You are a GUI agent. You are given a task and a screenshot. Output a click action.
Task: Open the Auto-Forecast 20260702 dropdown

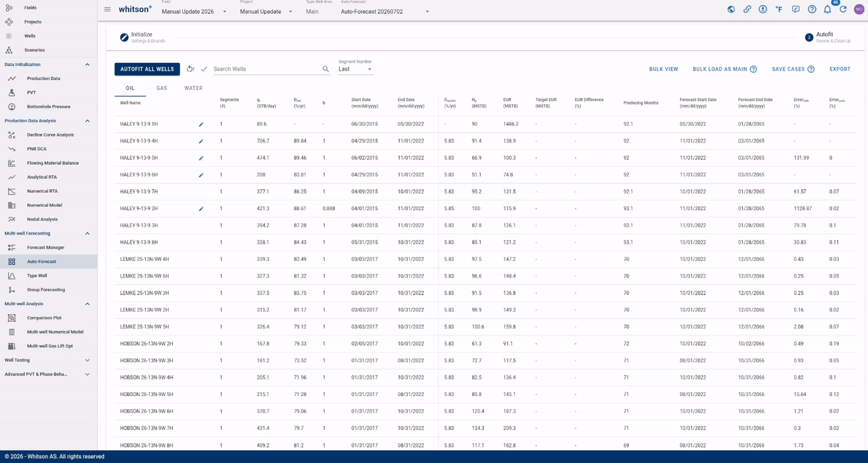tap(385, 11)
